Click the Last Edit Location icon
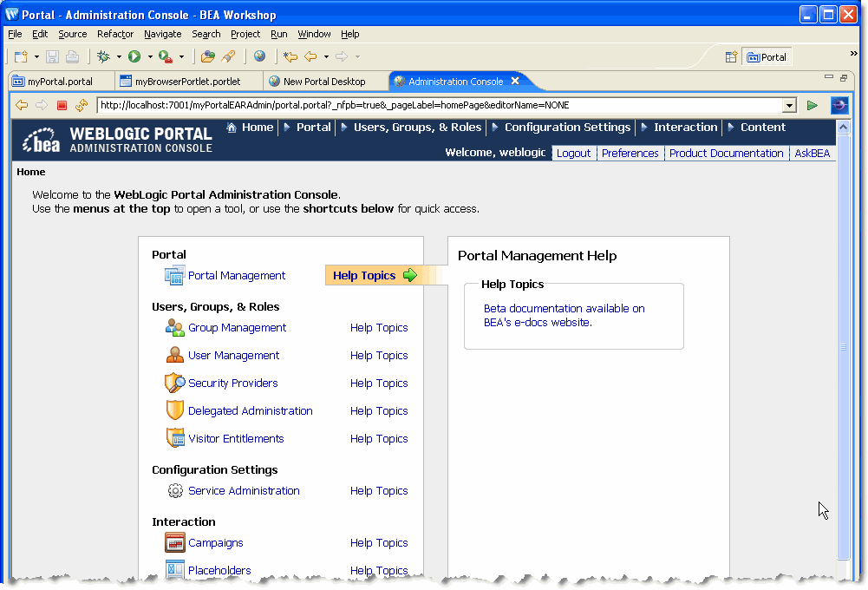Screen dimensions: 868x590 (x=290, y=56)
